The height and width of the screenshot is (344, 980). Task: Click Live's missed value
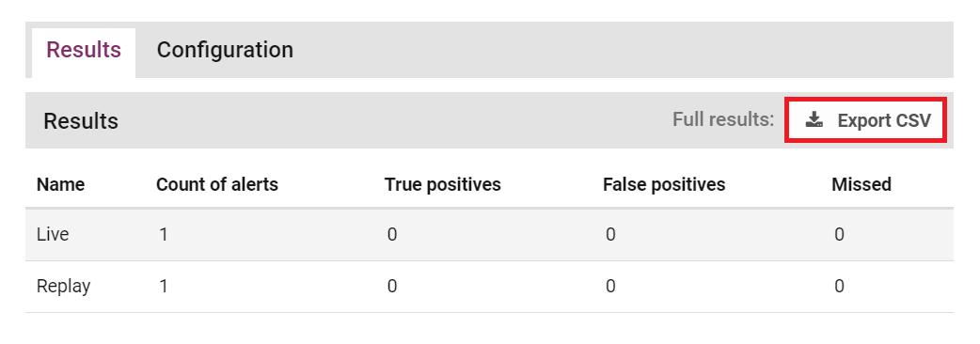(839, 235)
